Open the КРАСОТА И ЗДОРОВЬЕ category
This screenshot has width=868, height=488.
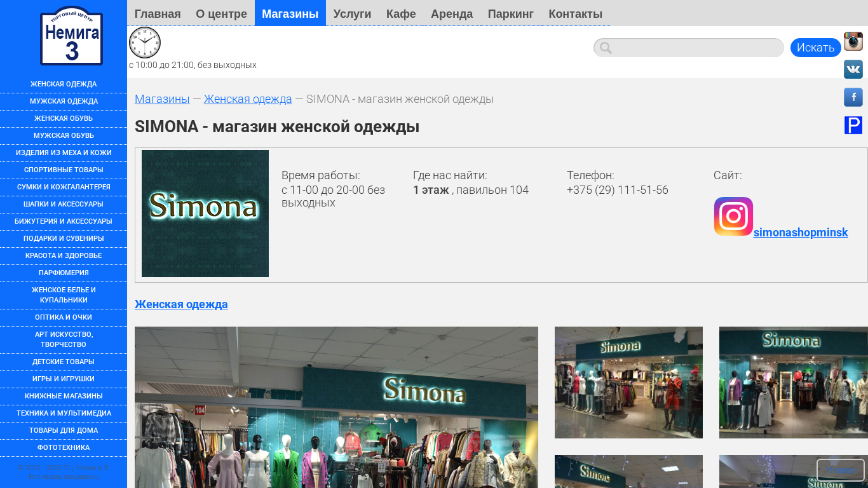pyautogui.click(x=64, y=256)
